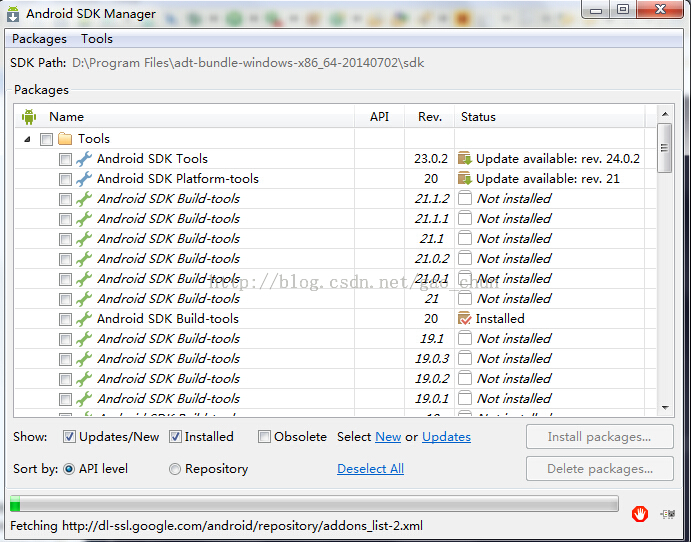The image size is (691, 542).
Task: Select the Android SDK Platform-tools row name
Action: click(x=178, y=179)
